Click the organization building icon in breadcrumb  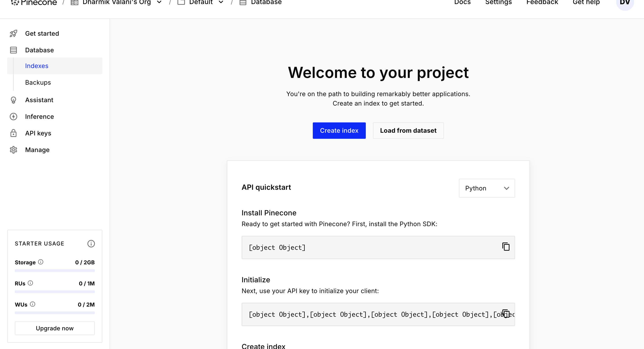click(75, 2)
